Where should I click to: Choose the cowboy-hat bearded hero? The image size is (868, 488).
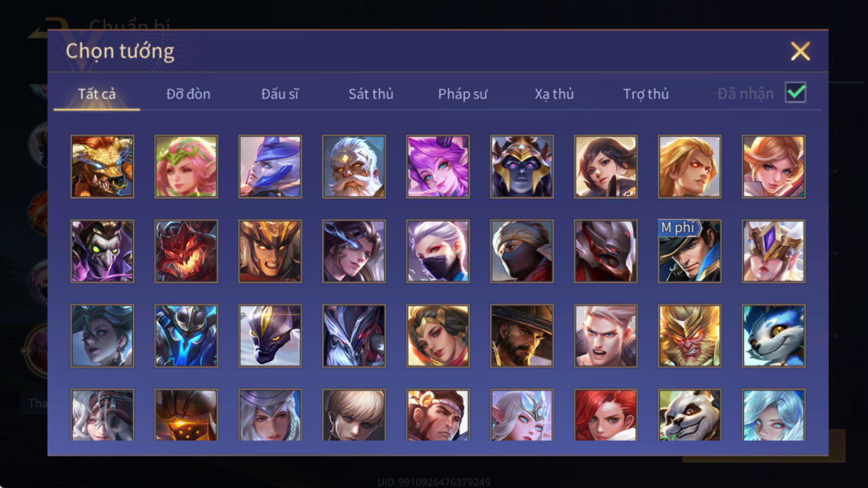[x=522, y=336]
